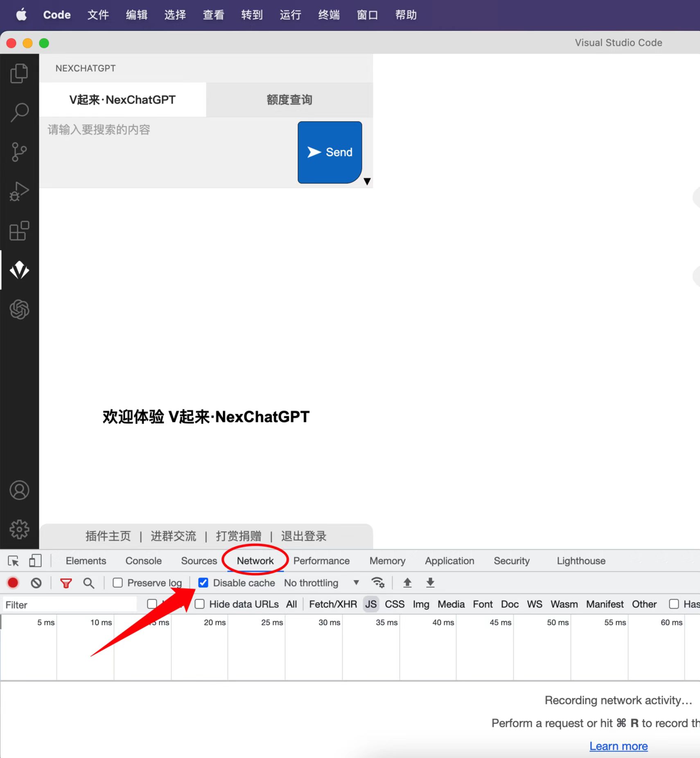Click the inspect element cursor icon
The image size is (700, 758).
14,561
